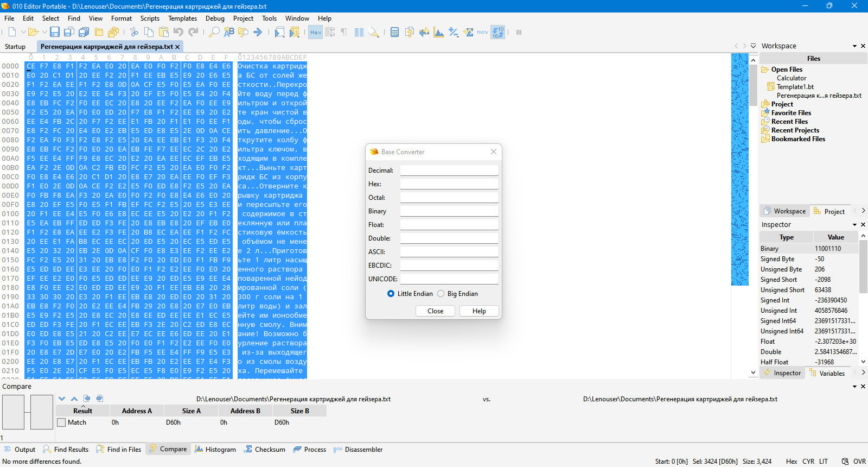Open the Inspector panel options arrow

click(x=854, y=225)
